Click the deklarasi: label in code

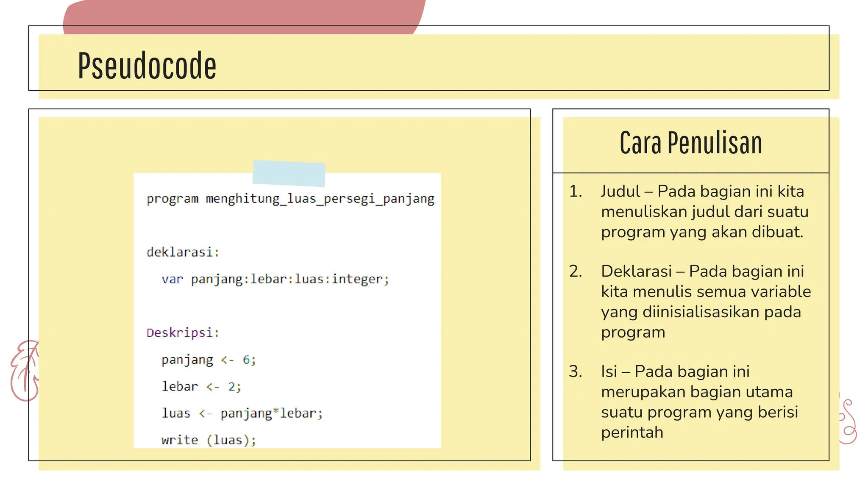[x=183, y=252]
